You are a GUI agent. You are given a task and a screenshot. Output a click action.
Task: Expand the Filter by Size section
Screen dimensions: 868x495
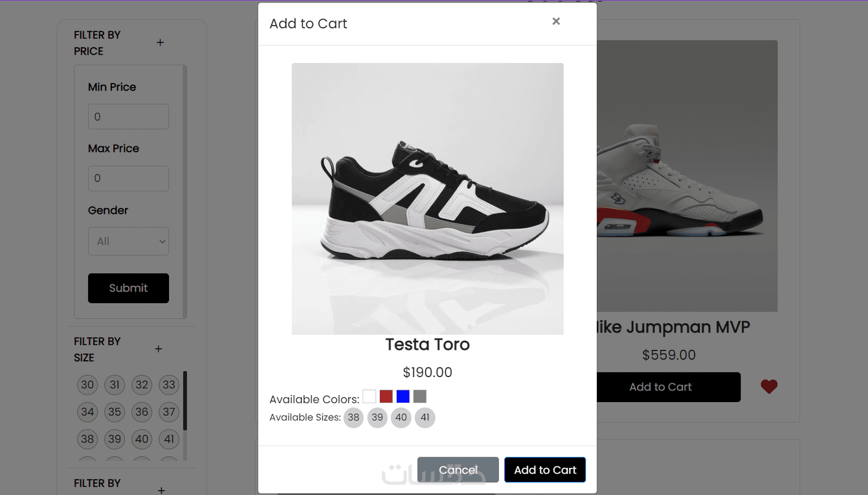coord(159,349)
